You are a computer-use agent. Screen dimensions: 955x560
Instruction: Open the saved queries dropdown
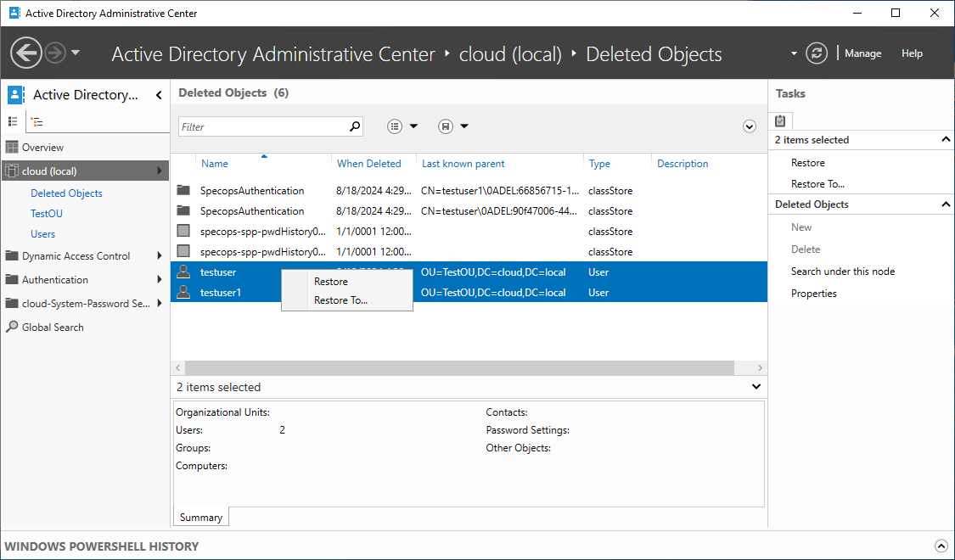453,126
